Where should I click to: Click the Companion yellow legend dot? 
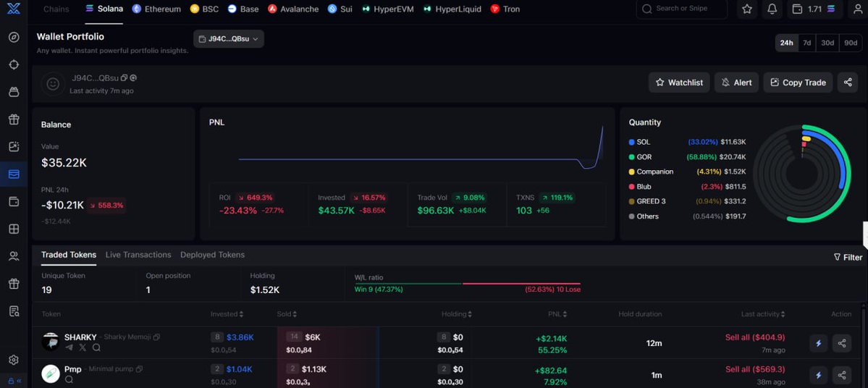coord(631,172)
